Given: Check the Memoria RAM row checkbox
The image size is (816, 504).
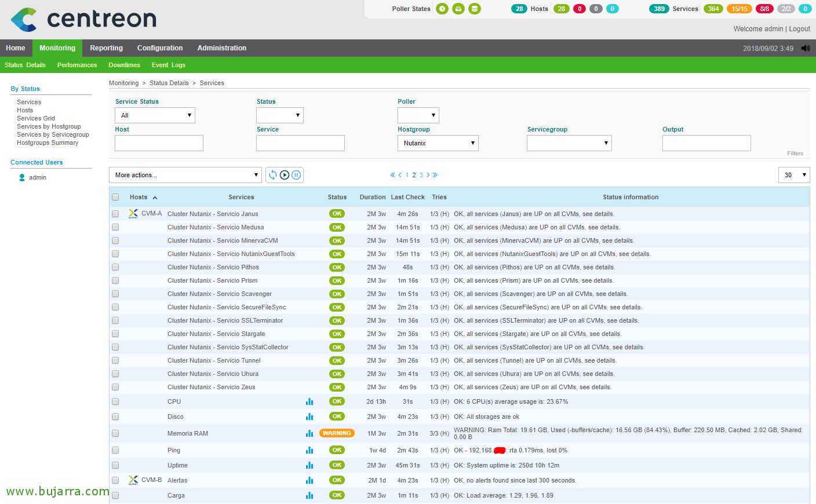Looking at the screenshot, I should [x=115, y=433].
